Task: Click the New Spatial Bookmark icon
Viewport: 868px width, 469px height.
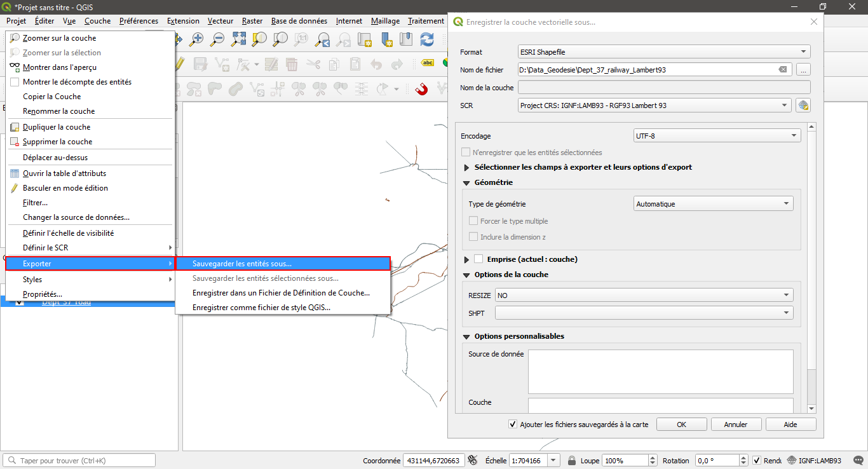Action: coord(386,39)
